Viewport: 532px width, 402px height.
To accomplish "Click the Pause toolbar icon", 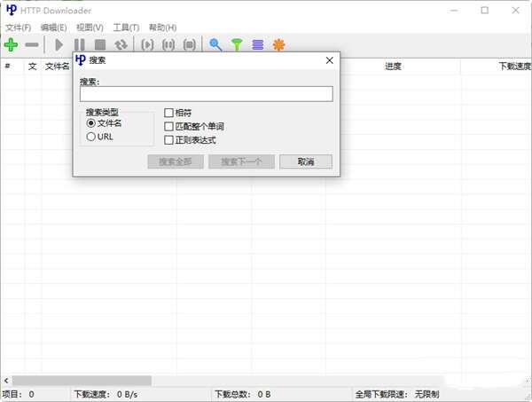I will [x=80, y=44].
